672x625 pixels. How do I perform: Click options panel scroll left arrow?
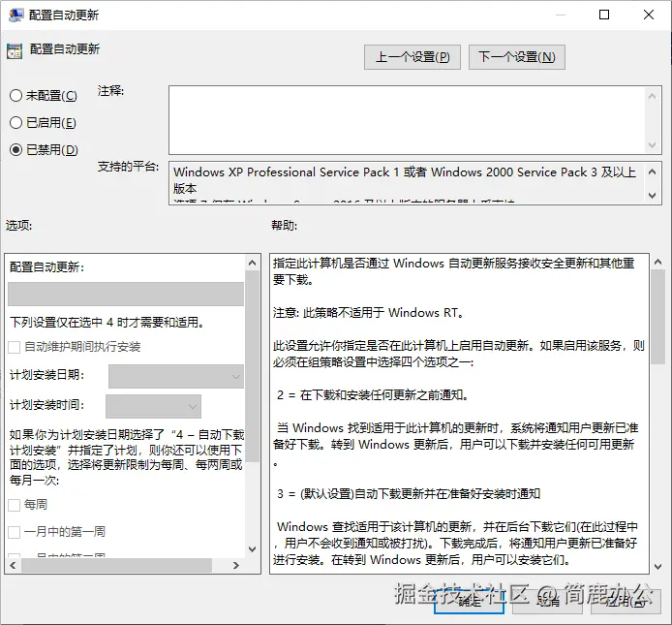click(x=13, y=565)
